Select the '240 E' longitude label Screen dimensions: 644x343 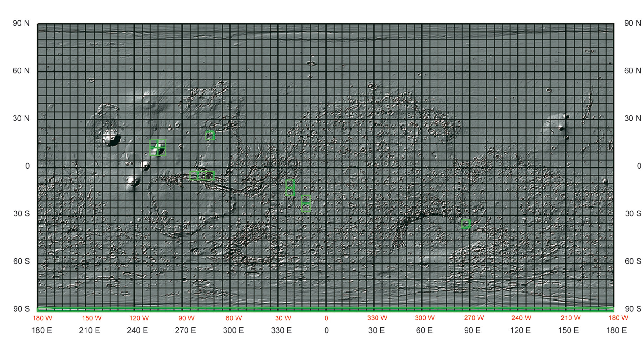point(137,331)
